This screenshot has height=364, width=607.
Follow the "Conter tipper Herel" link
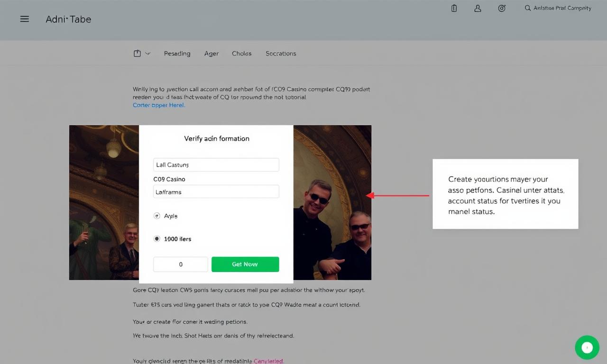click(x=159, y=105)
